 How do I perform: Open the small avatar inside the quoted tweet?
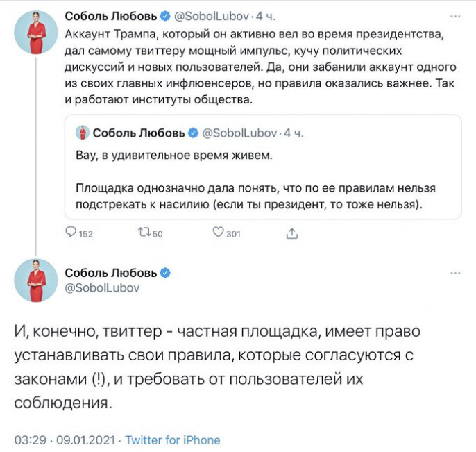[x=81, y=133]
